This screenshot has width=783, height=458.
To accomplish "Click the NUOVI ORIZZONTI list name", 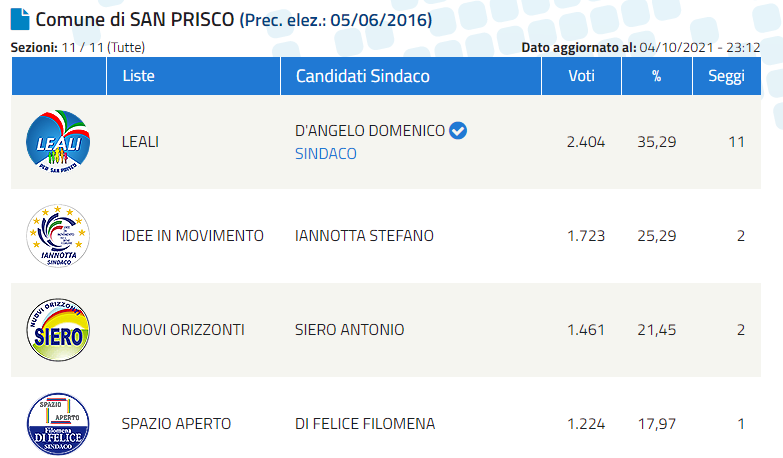I will (x=183, y=329).
